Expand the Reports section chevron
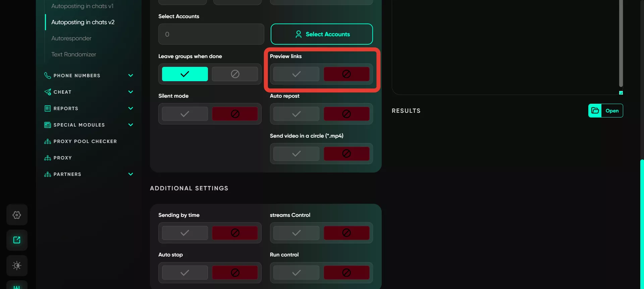The image size is (644, 289). point(130,108)
